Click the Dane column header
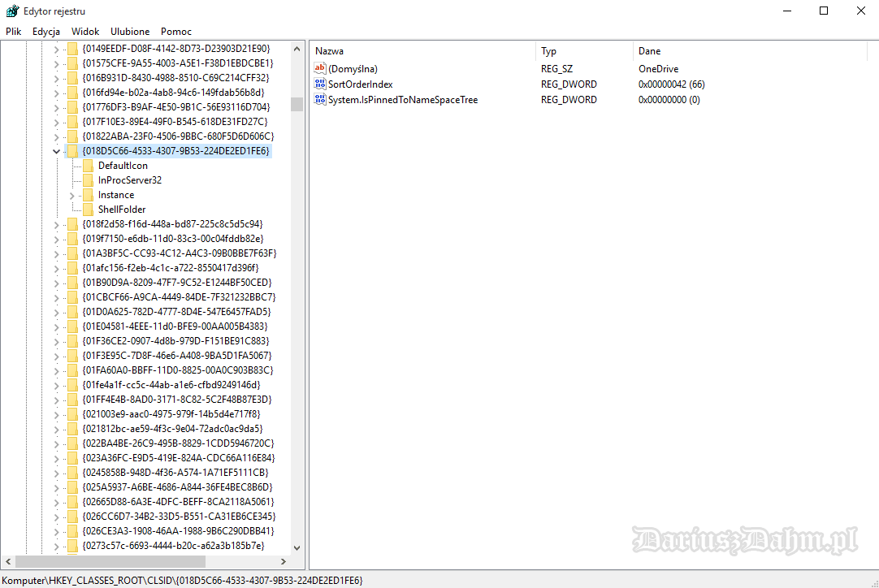 750,51
